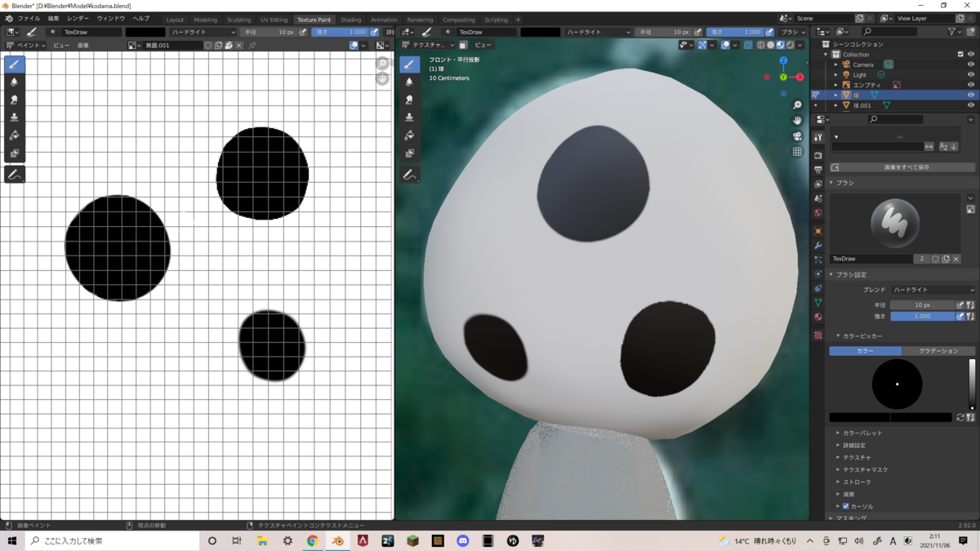Select the Draw brush tool in image editor
Viewport: 980px width, 551px height.
(15, 64)
